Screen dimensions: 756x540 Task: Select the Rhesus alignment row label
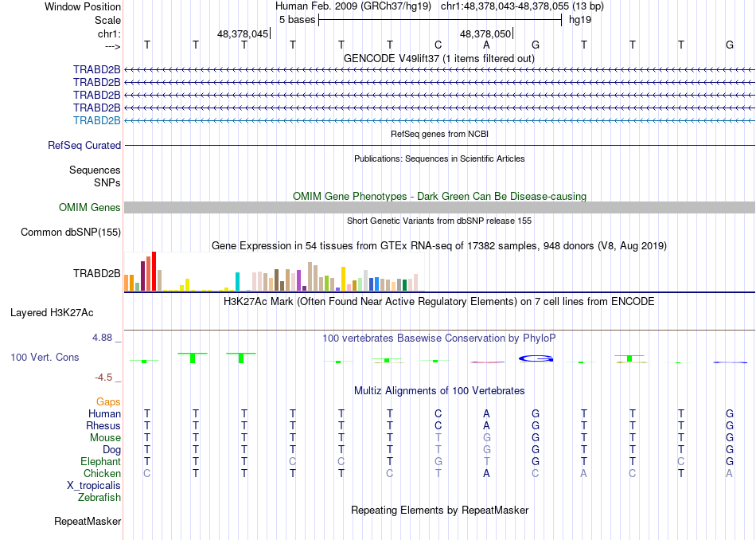click(103, 425)
